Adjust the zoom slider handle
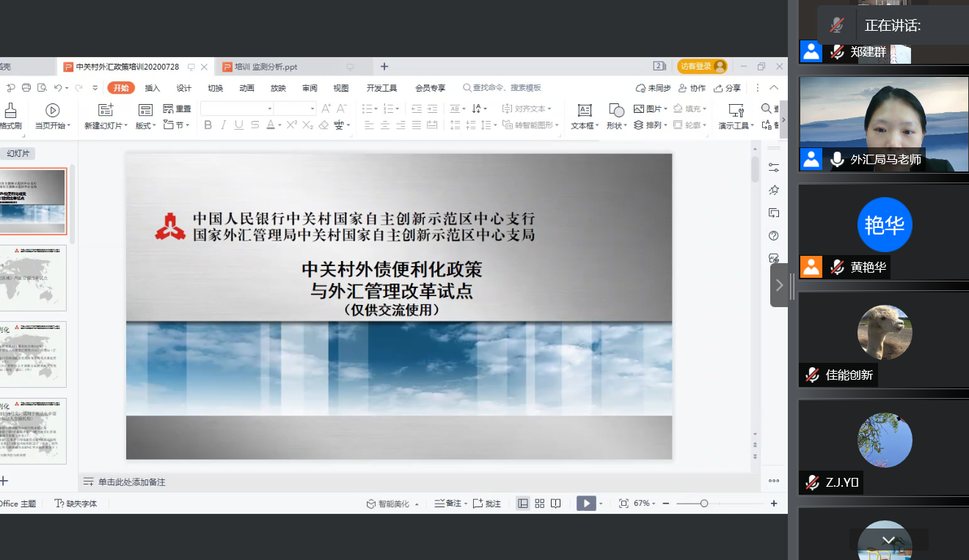 pyautogui.click(x=704, y=504)
